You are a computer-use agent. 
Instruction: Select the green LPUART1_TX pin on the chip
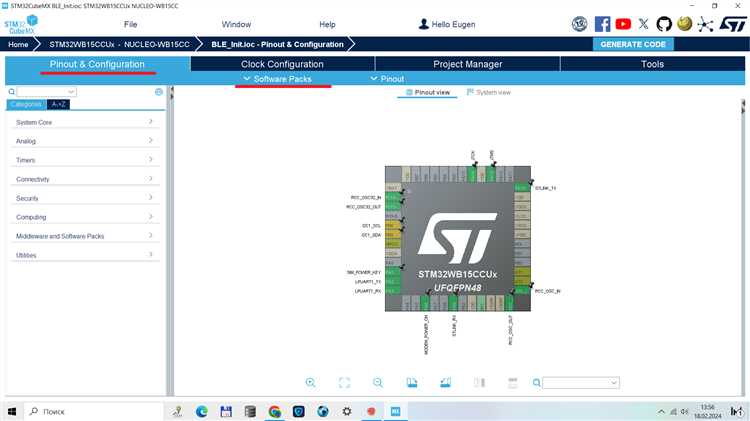tap(393, 281)
